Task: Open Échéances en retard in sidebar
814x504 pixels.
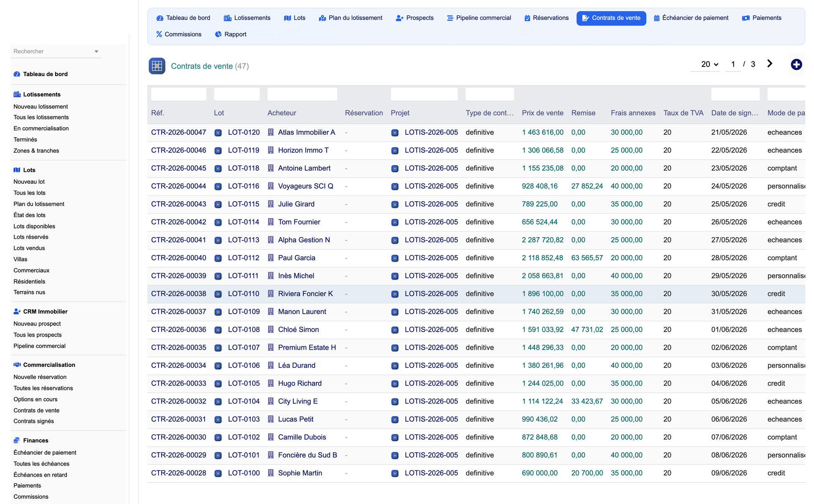Action: [40, 475]
